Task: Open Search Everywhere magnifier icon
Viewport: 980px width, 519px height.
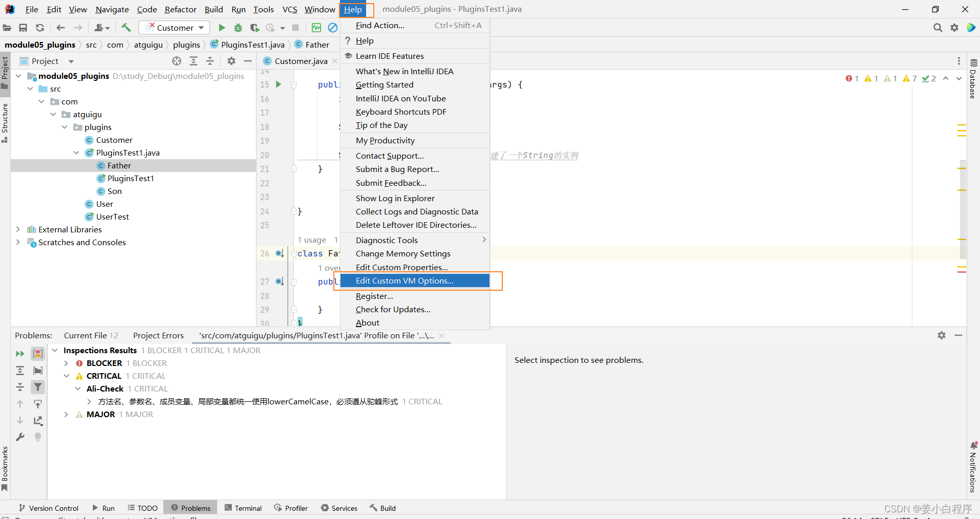Action: [x=938, y=28]
